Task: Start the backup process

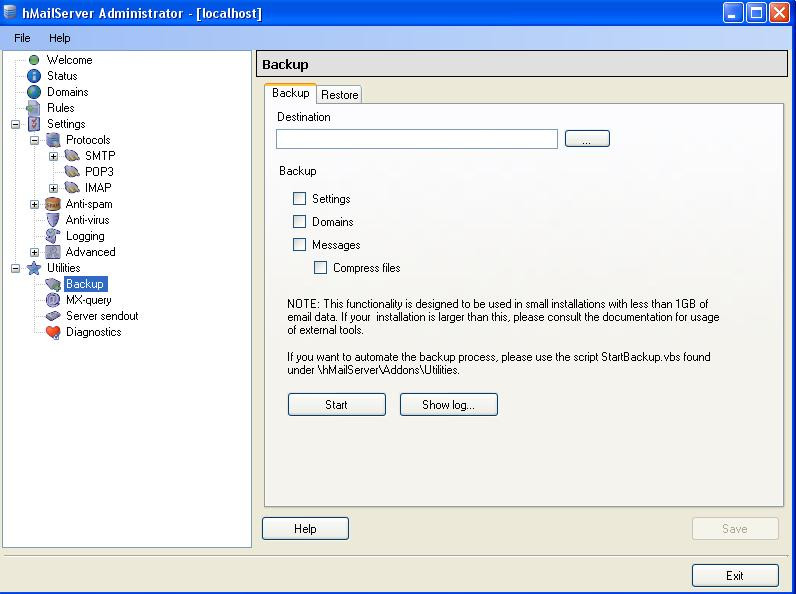Action: pyautogui.click(x=337, y=405)
